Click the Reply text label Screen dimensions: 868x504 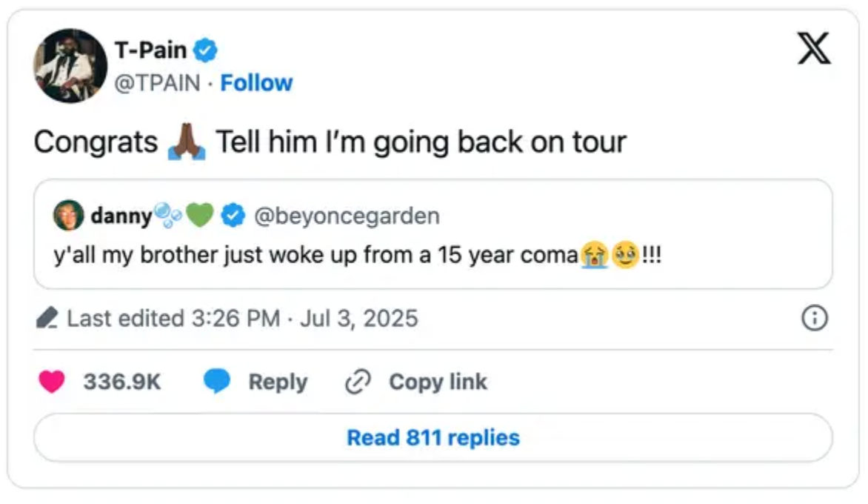[x=278, y=381]
